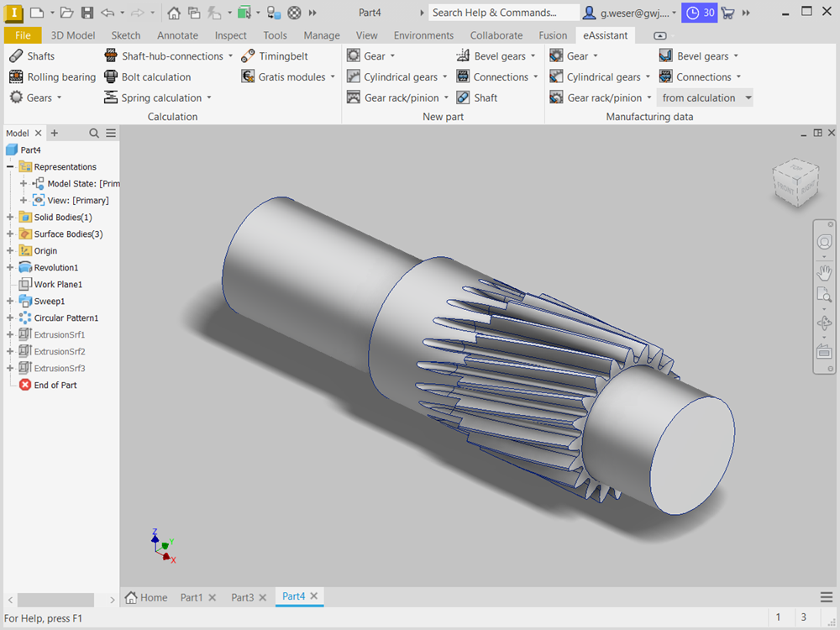Expand the Origin folder in model tree
840x630 pixels.
point(10,251)
